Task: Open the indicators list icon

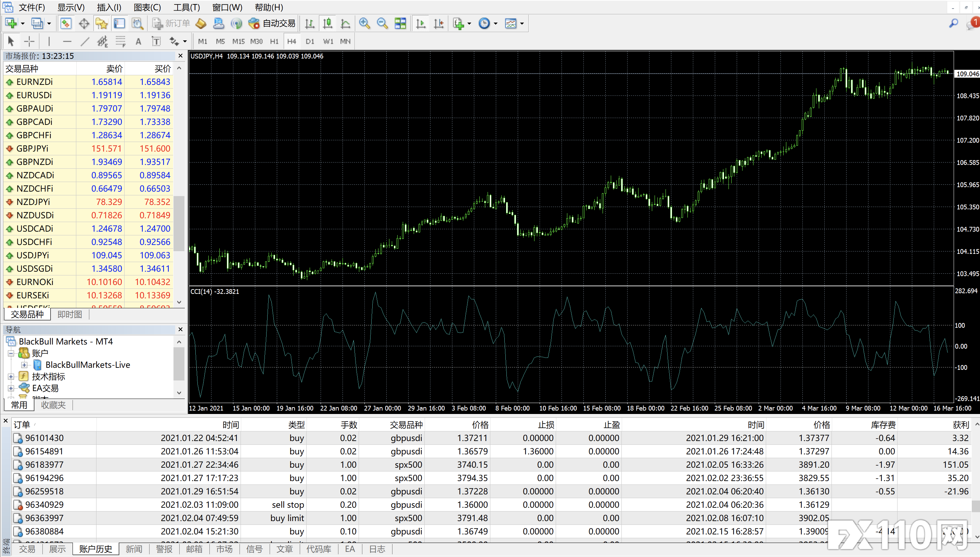Action: 458,23
